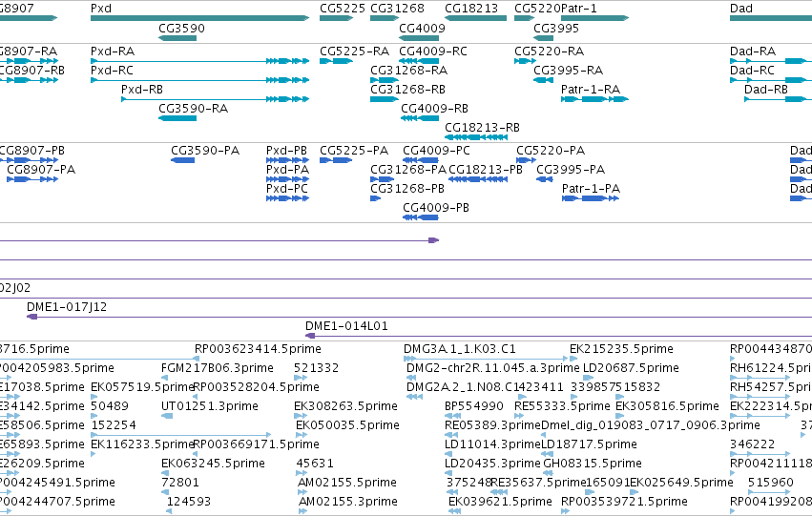Select the CG5225-PA protein glyph
The height and width of the screenshot is (516, 812).
point(336,160)
